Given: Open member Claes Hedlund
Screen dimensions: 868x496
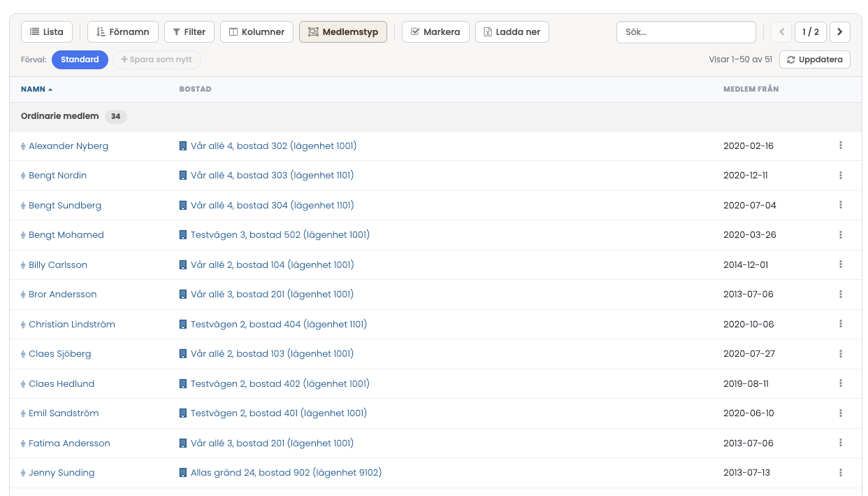Looking at the screenshot, I should tap(62, 384).
